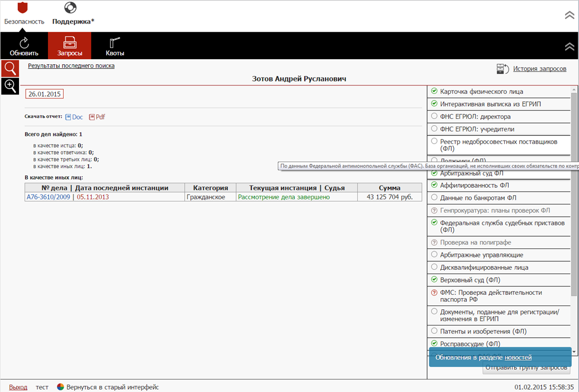Click the Категория column header
This screenshot has width=579, height=392.
click(210, 188)
